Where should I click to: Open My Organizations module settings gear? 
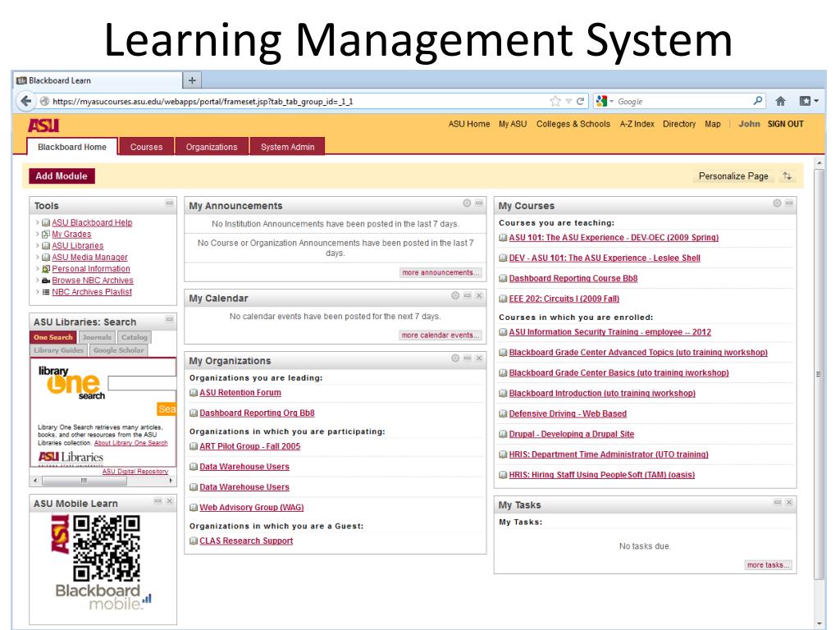(x=455, y=358)
